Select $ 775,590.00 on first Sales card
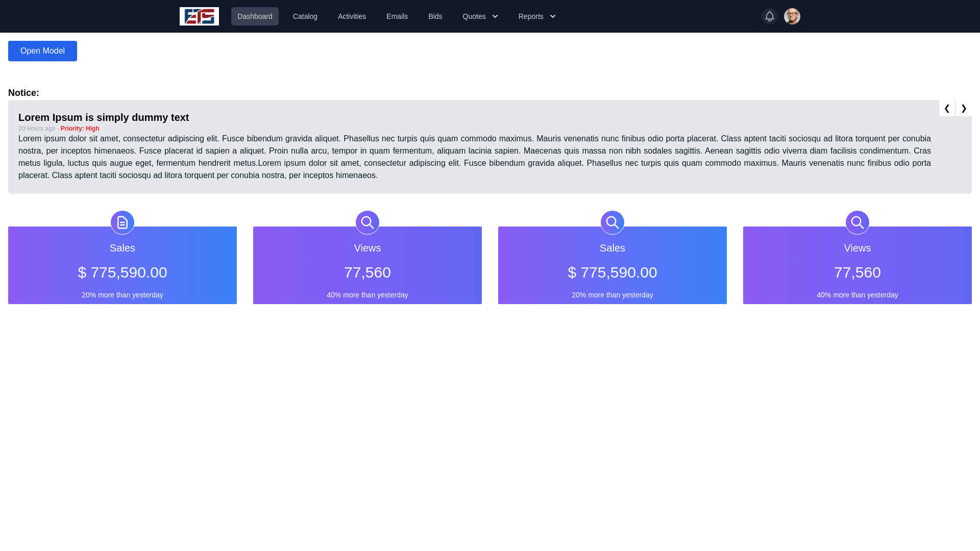The width and height of the screenshot is (980, 551). (122, 272)
